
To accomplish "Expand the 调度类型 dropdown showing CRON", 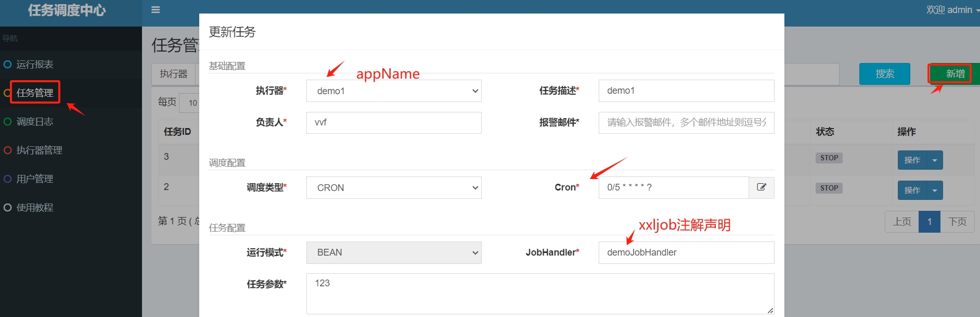I will coord(394,188).
